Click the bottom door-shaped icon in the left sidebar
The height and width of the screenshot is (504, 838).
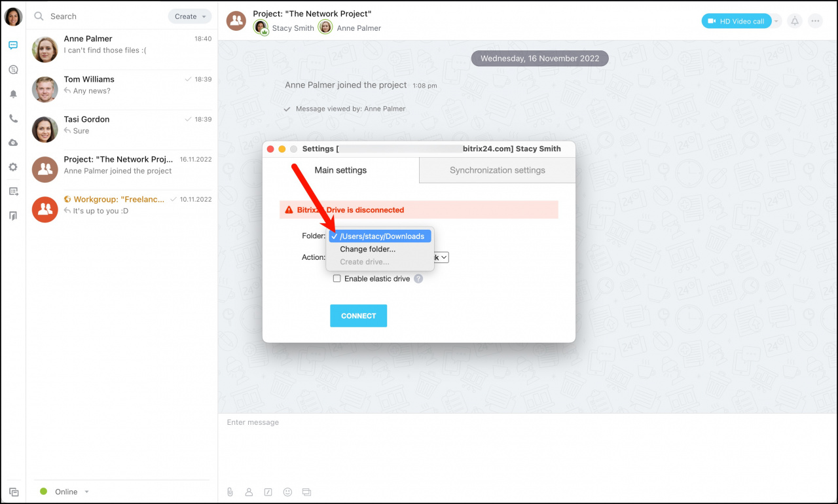click(13, 215)
